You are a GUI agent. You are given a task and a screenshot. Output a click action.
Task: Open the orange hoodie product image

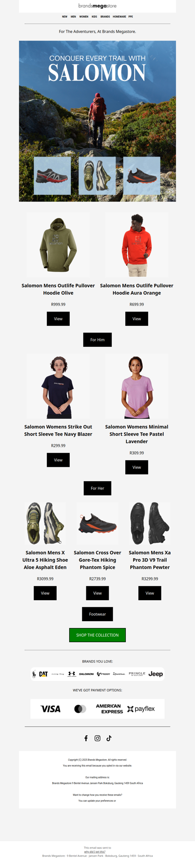tap(136, 245)
